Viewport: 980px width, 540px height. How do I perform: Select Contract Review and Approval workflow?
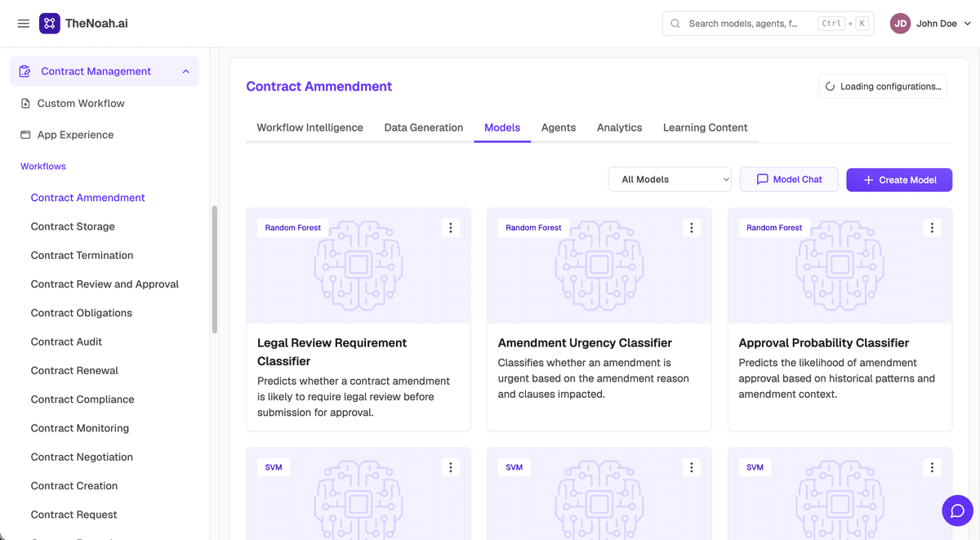(x=105, y=284)
